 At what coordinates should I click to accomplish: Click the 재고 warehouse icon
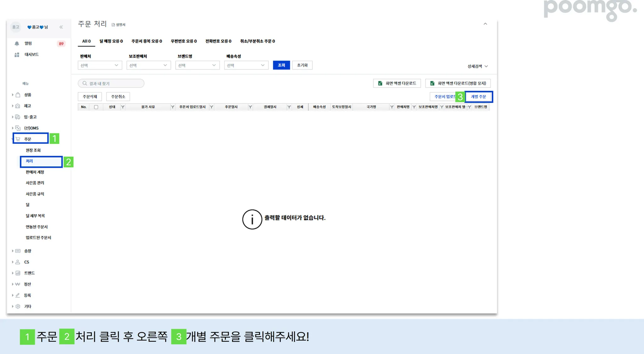pyautogui.click(x=18, y=106)
